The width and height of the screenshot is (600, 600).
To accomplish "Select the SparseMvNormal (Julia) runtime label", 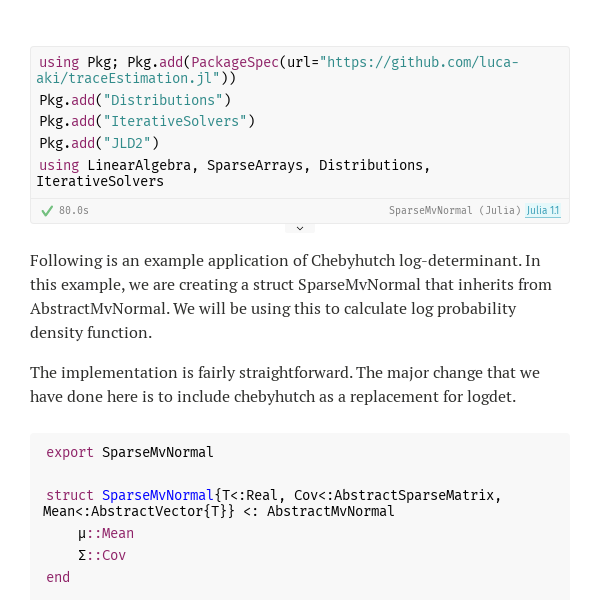I will [455, 210].
